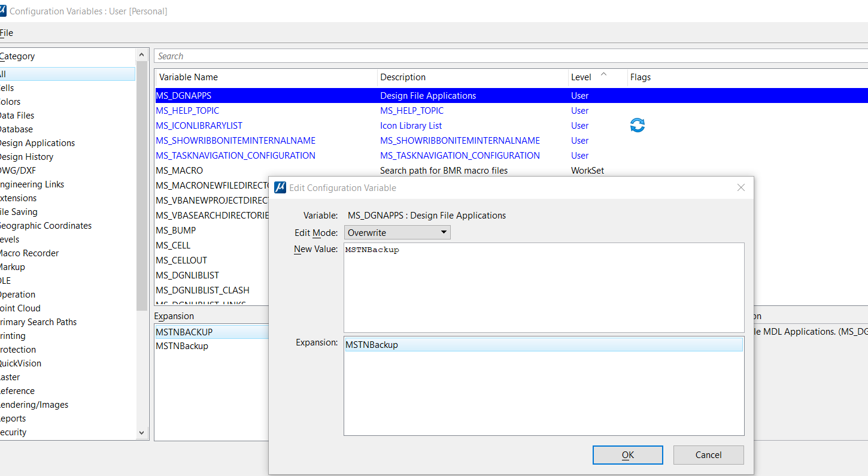
Task: Click the MicroStation icon in the main window title
Action: click(2, 11)
